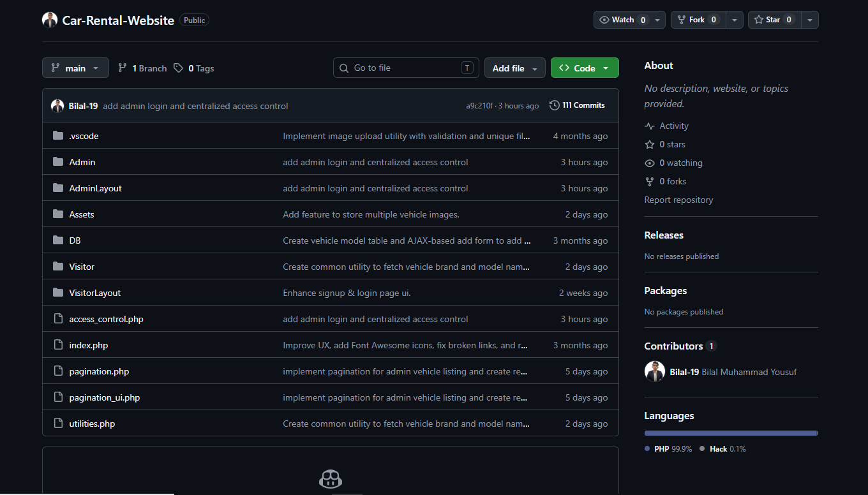Open the Releases heading link
The width and height of the screenshot is (868, 495).
[664, 235]
